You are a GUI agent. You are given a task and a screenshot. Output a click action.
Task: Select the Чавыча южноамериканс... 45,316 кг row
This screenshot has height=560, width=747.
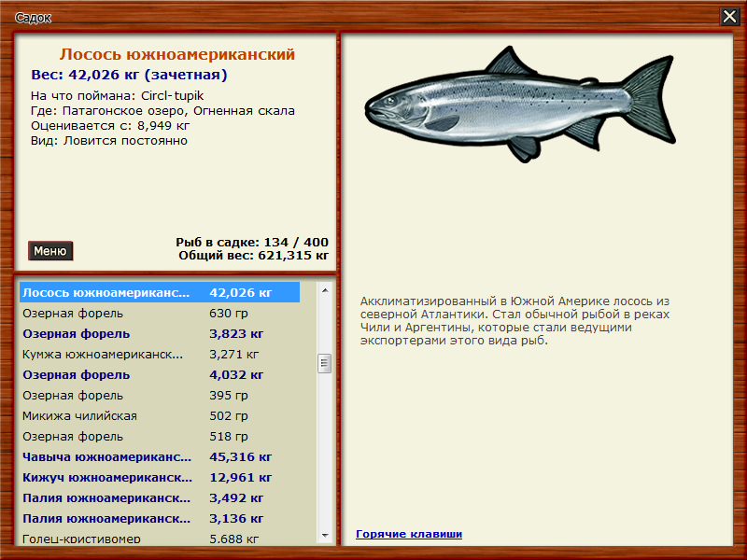[160, 456]
